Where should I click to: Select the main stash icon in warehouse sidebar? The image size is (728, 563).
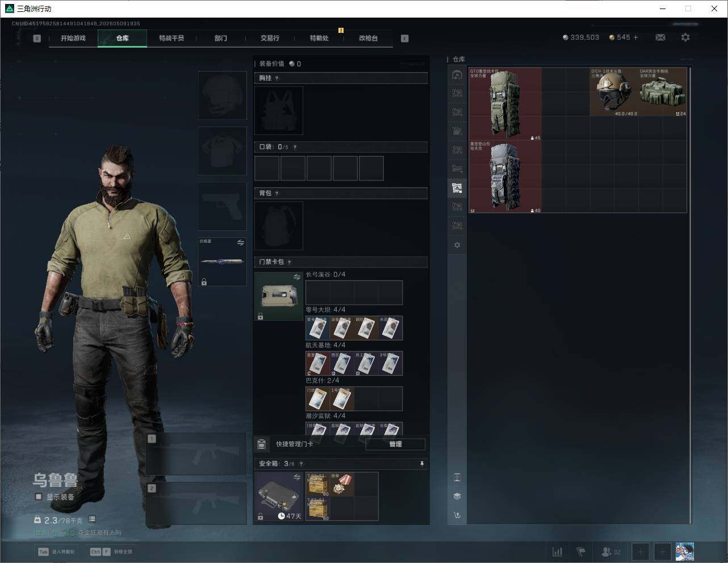click(457, 75)
